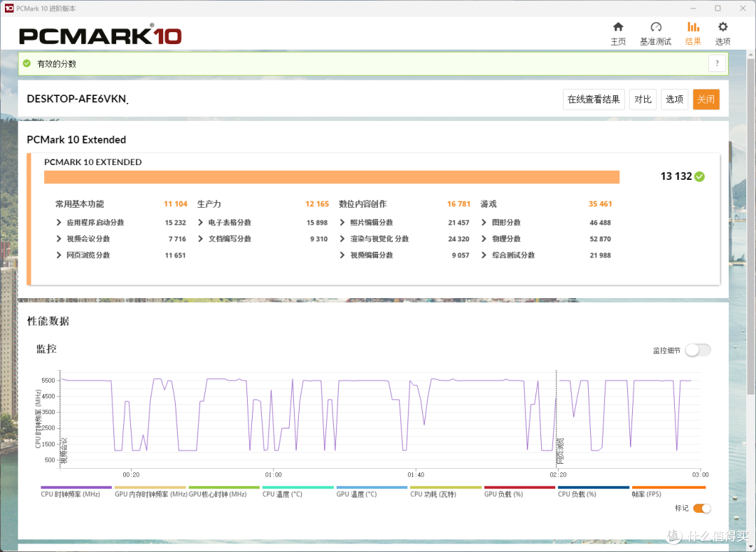This screenshot has height=552, width=756.
Task: Click the 对比 button
Action: click(x=643, y=99)
